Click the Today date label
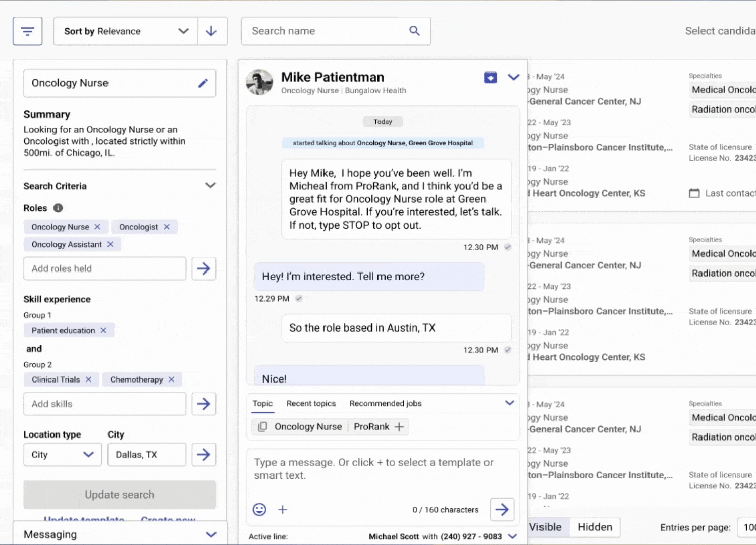The width and height of the screenshot is (756, 545). point(383,122)
